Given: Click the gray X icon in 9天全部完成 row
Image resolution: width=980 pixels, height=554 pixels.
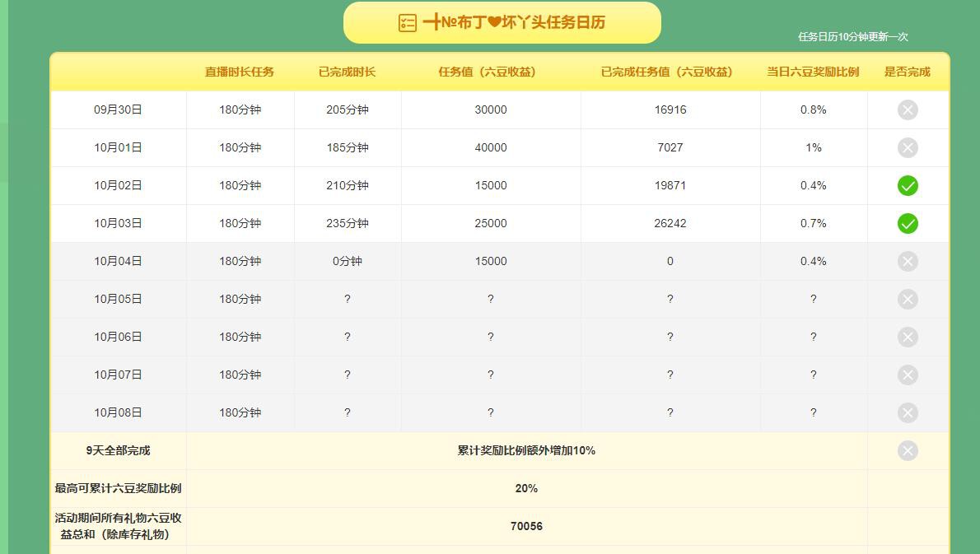Looking at the screenshot, I should [908, 451].
